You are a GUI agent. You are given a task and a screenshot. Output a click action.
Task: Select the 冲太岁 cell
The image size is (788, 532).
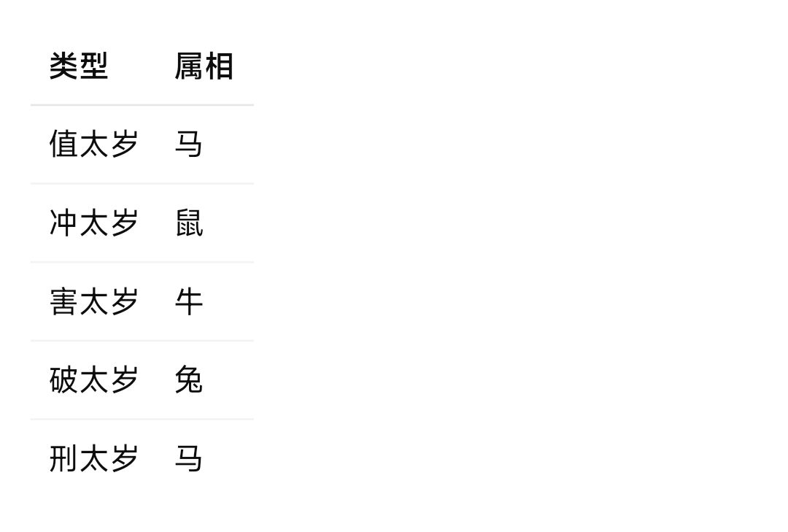coord(93,223)
